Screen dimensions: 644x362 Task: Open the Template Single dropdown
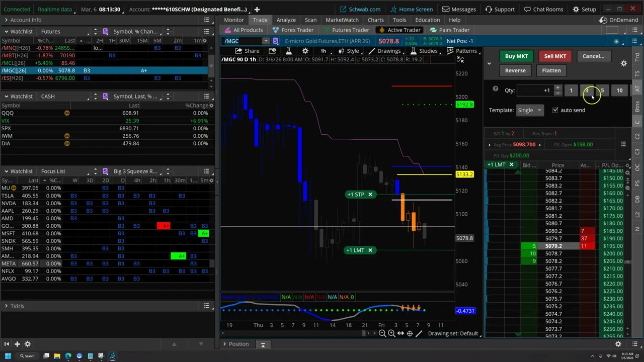tap(530, 110)
